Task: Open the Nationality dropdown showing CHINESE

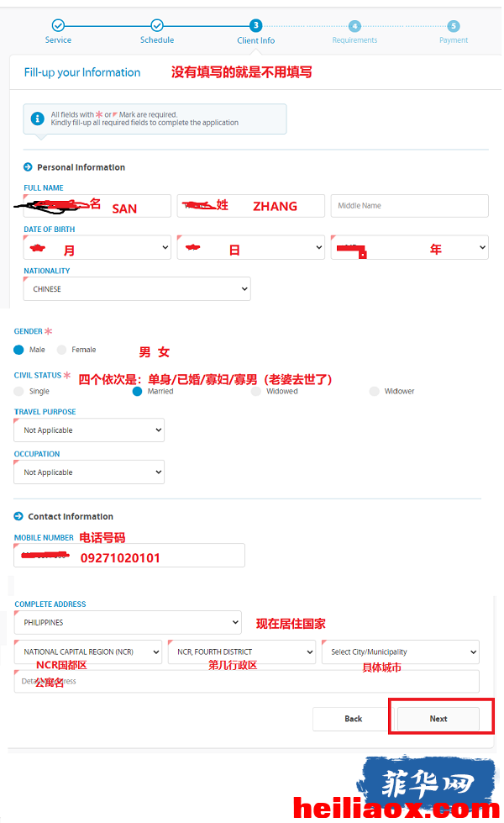Action: (x=137, y=288)
